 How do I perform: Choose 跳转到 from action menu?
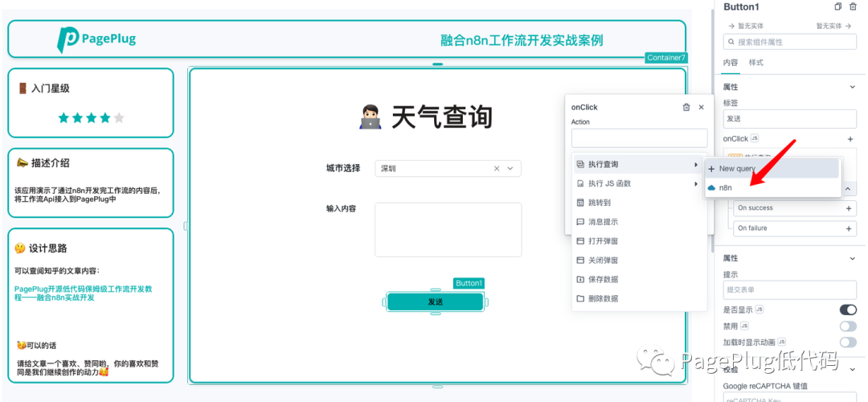(638, 203)
